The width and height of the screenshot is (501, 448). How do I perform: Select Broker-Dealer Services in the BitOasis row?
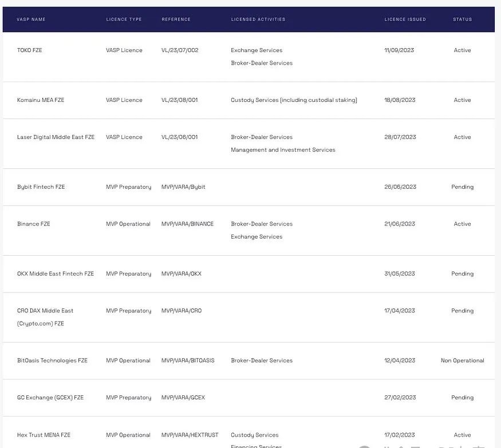pyautogui.click(x=262, y=360)
